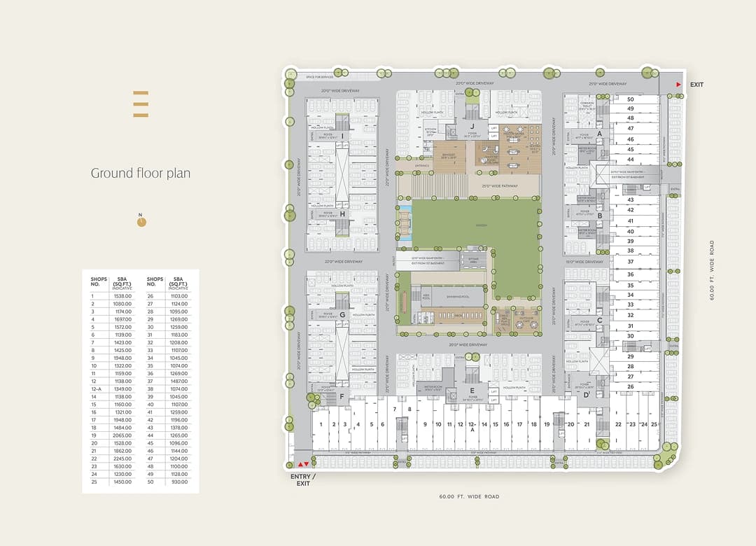Click shop 1 on the floor plan
Image resolution: width=756 pixels, height=546 pixels.
coord(321,424)
